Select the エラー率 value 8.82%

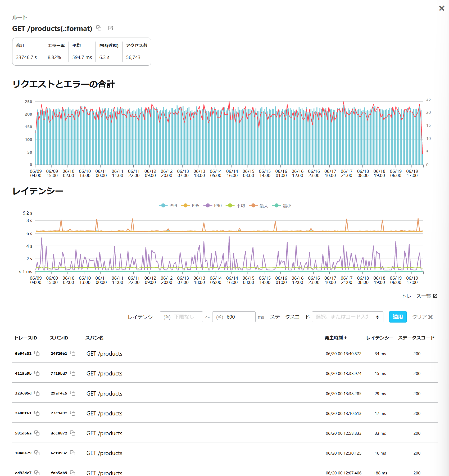click(x=54, y=57)
